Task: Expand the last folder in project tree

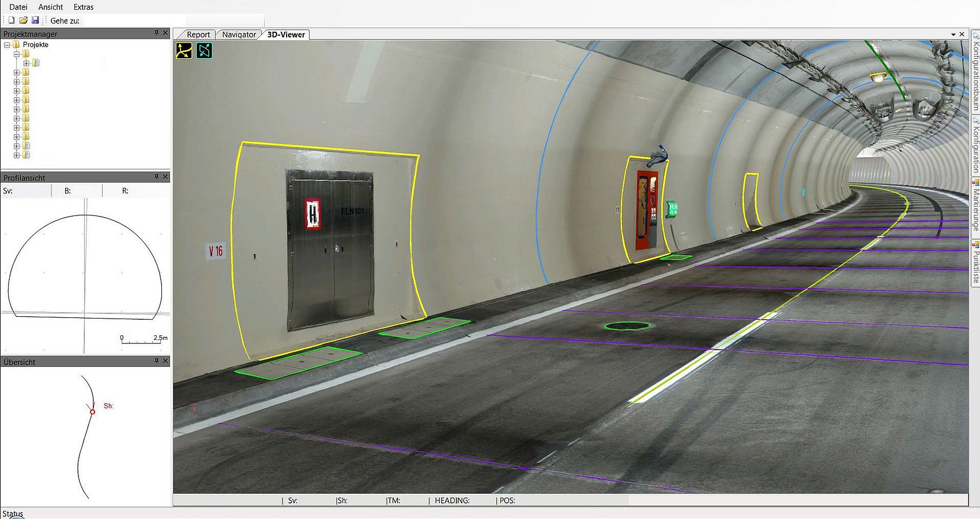Action: 17,156
